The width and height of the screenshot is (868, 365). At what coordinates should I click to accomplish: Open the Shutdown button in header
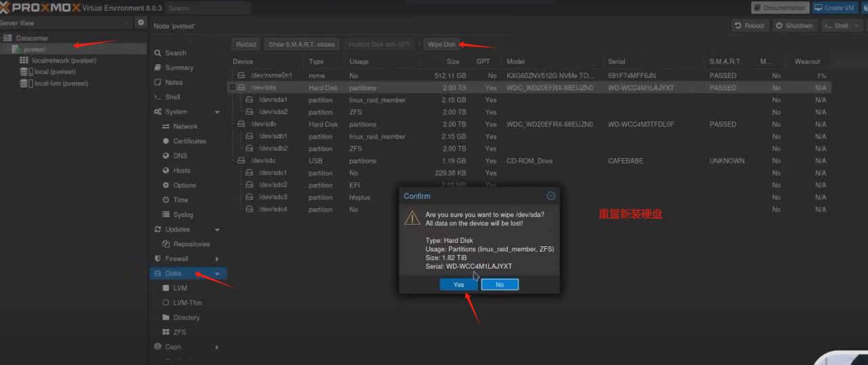(794, 26)
